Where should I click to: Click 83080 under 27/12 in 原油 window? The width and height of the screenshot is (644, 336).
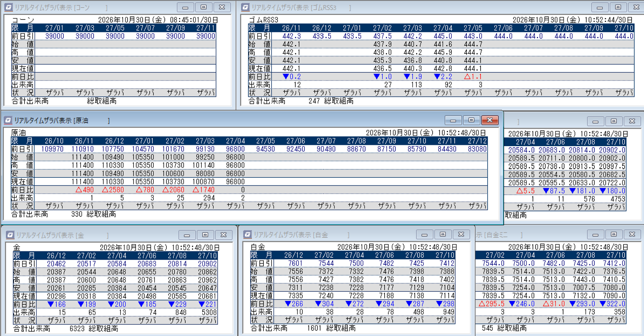pyautogui.click(x=477, y=149)
